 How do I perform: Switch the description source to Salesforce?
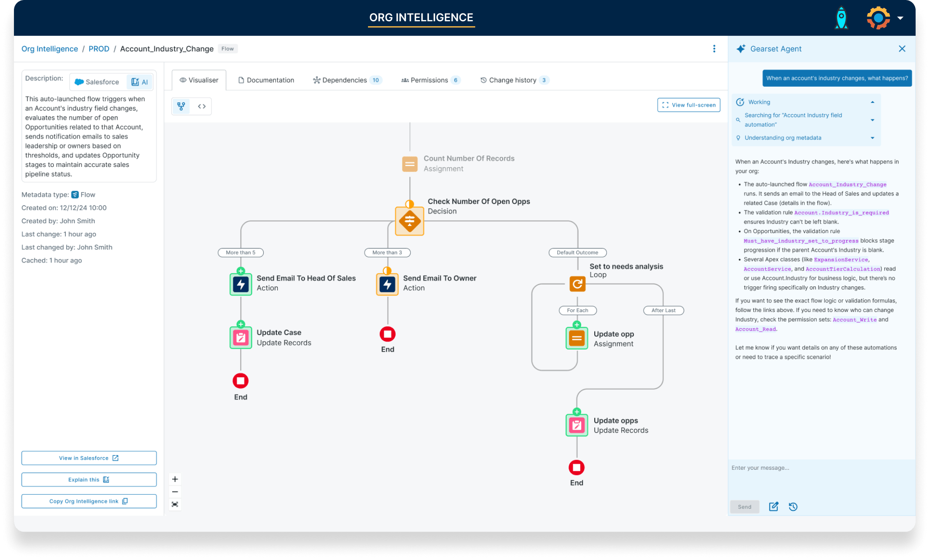point(97,81)
